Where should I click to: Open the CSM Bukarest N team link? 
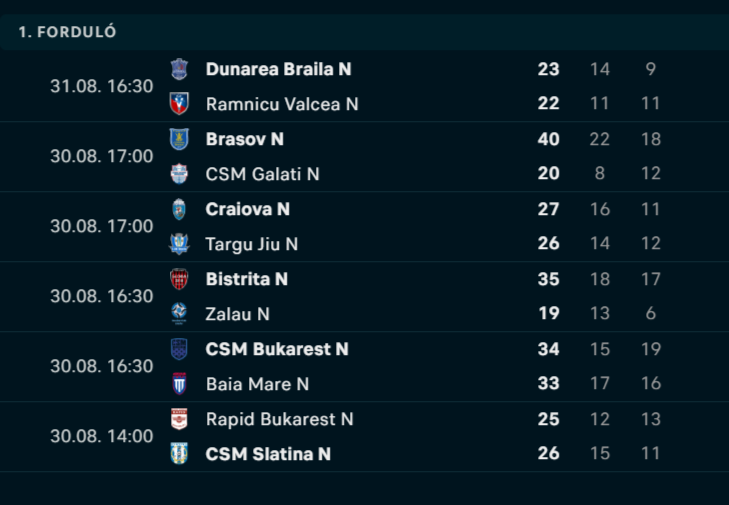pos(277,349)
